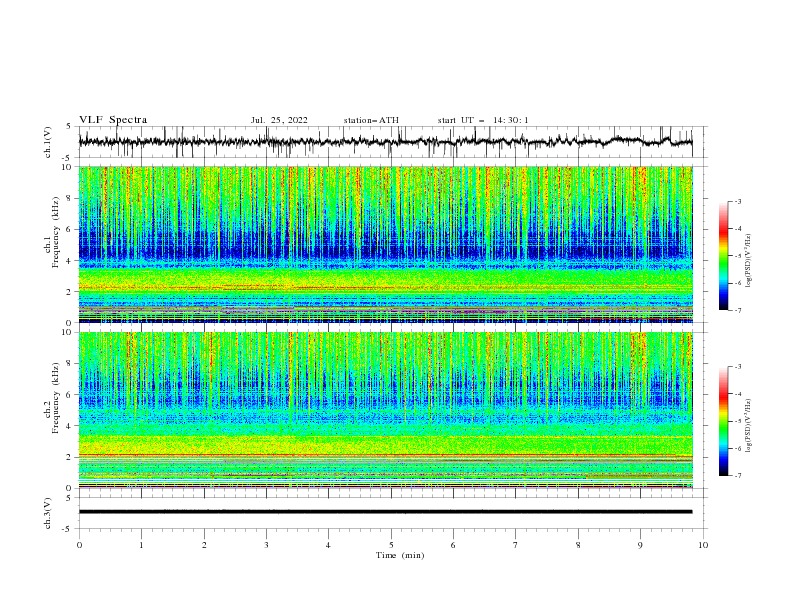Click time axis tick label "8"
Image resolution: width=792 pixels, height=612 pixels.
tap(578, 545)
